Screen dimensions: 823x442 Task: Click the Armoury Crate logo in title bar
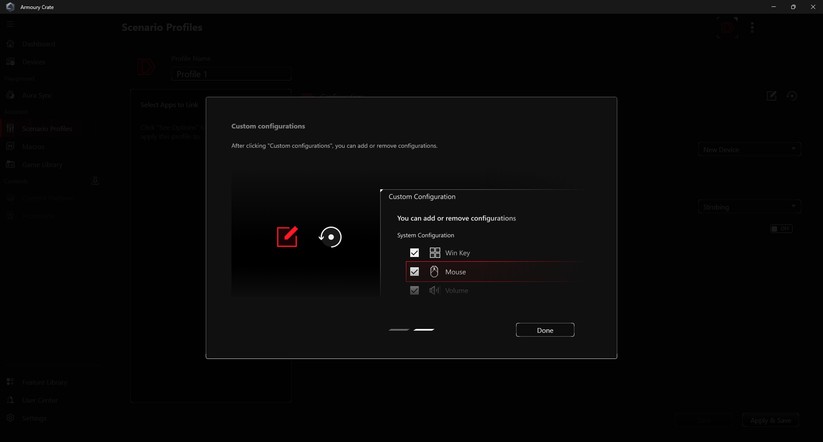(x=10, y=7)
